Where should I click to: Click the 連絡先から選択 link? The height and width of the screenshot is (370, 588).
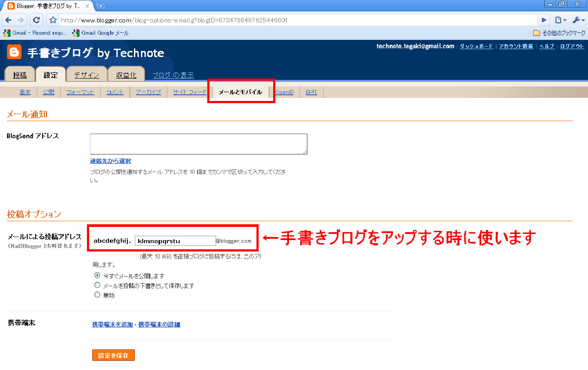111,161
